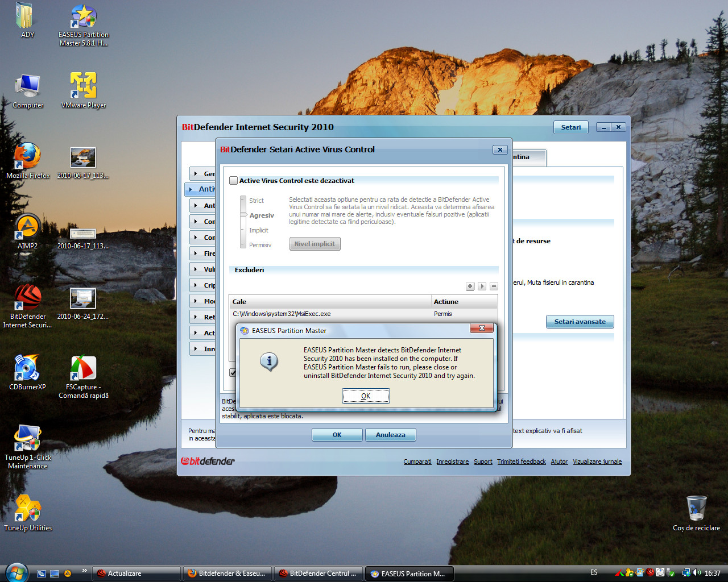Toggle Active Virus Control este dezactivat checkbox
The width and height of the screenshot is (728, 582).
point(233,181)
